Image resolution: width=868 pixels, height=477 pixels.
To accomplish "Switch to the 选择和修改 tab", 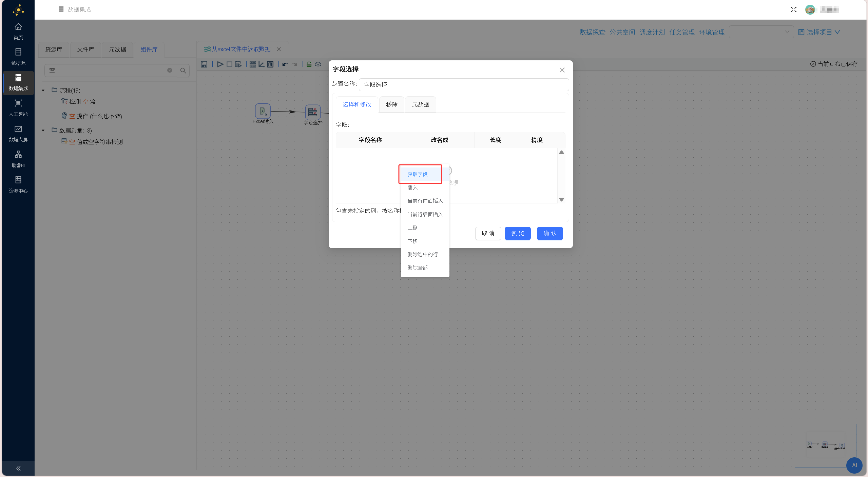I will (356, 104).
